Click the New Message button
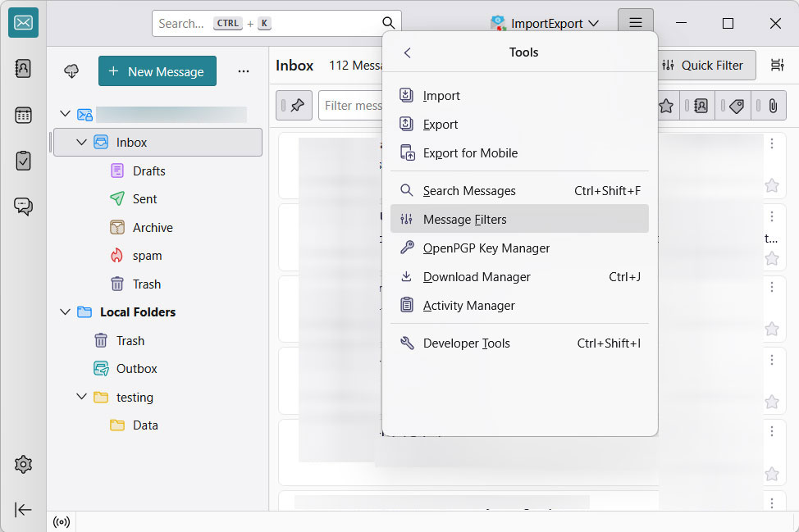This screenshot has height=532, width=799. click(158, 71)
